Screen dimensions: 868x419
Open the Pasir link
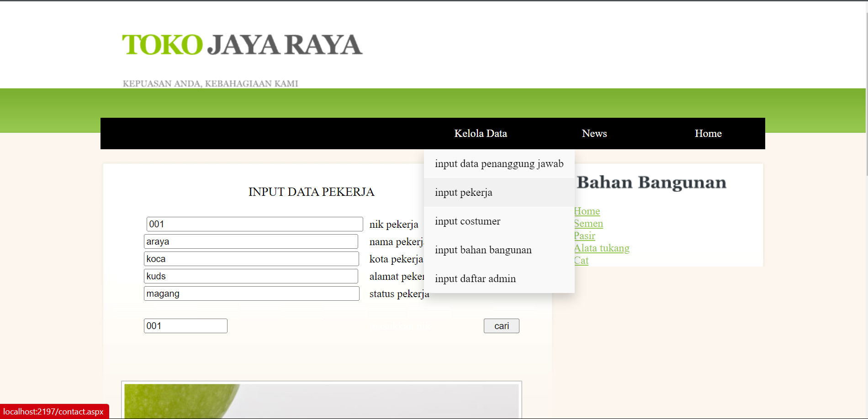pyautogui.click(x=584, y=236)
